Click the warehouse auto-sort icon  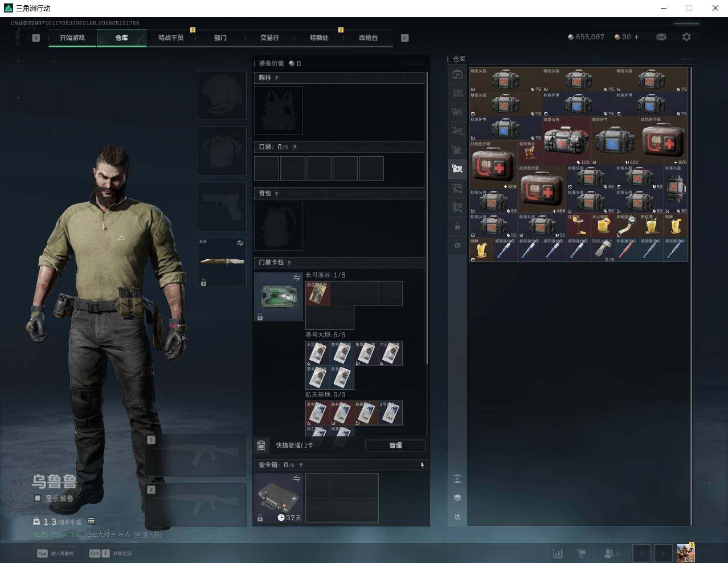tap(457, 517)
